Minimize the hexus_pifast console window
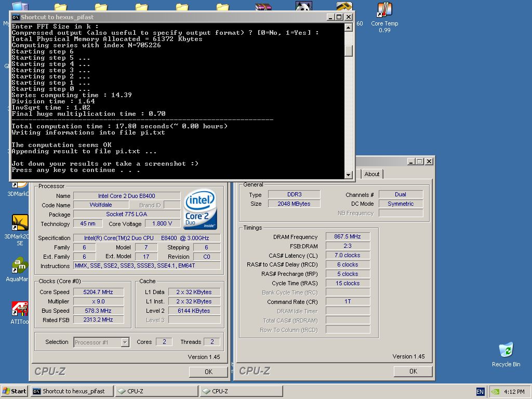Viewport: 532px width, 399px height. tap(330, 17)
